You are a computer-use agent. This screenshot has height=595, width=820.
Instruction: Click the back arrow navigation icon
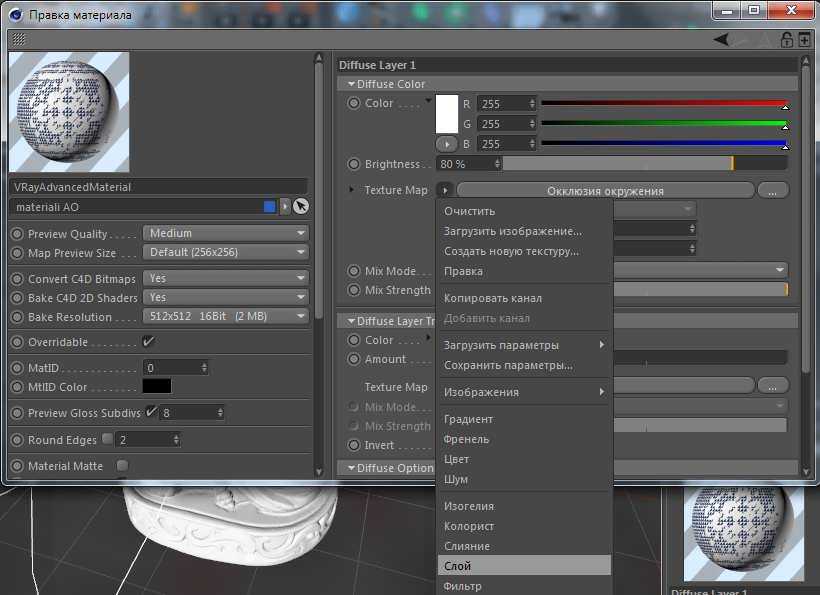coord(721,40)
